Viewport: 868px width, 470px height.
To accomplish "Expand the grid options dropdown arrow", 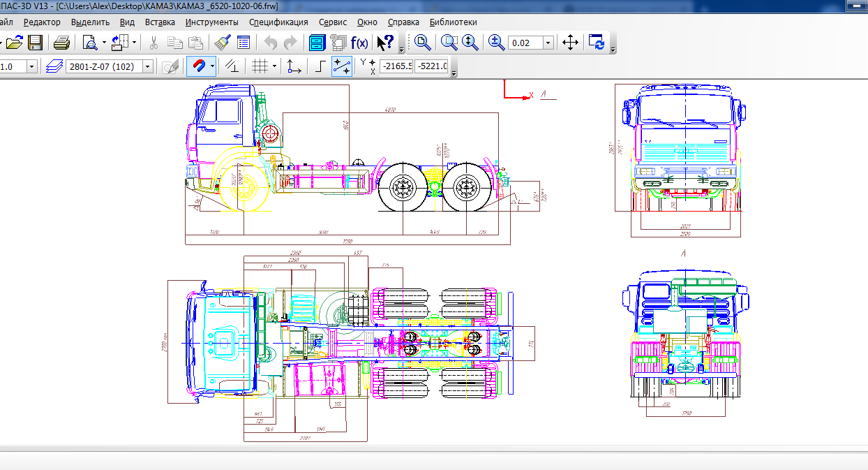I will (x=274, y=66).
